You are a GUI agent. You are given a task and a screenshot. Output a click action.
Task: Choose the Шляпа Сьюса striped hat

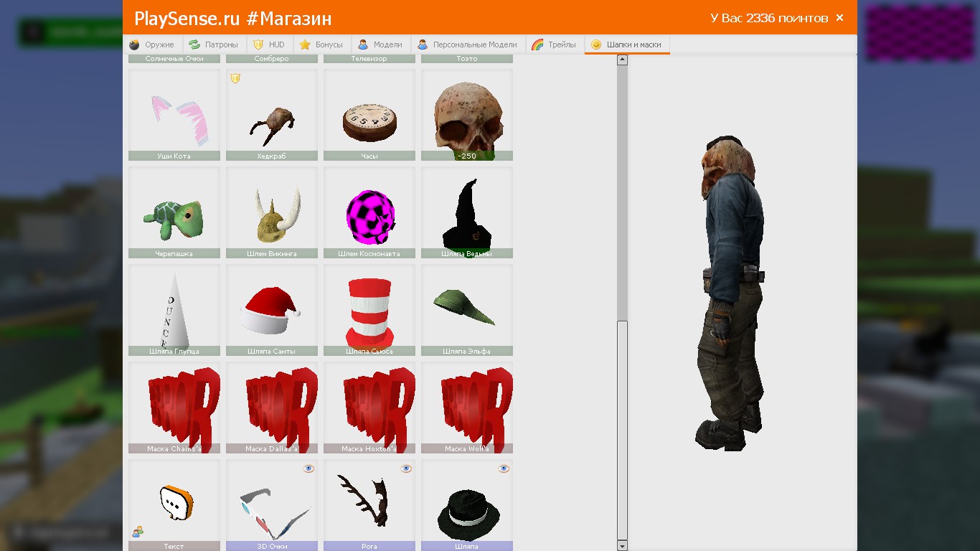369,310
